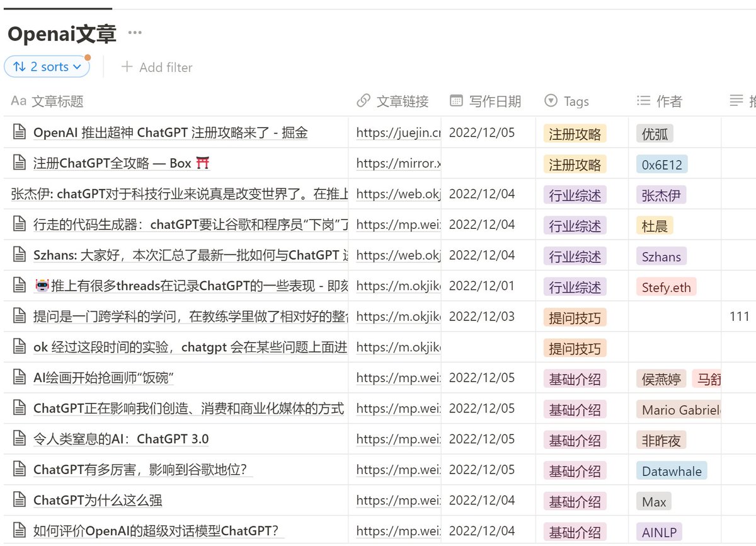Click the mirror.x link in 注册ChatGPT全攻略 row
The width and height of the screenshot is (756, 546).
[398, 163]
